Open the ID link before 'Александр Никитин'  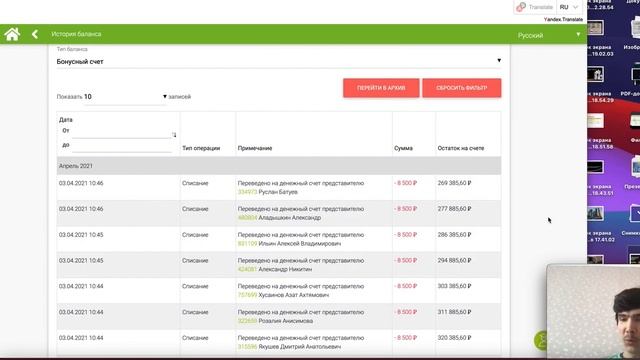[x=247, y=269]
